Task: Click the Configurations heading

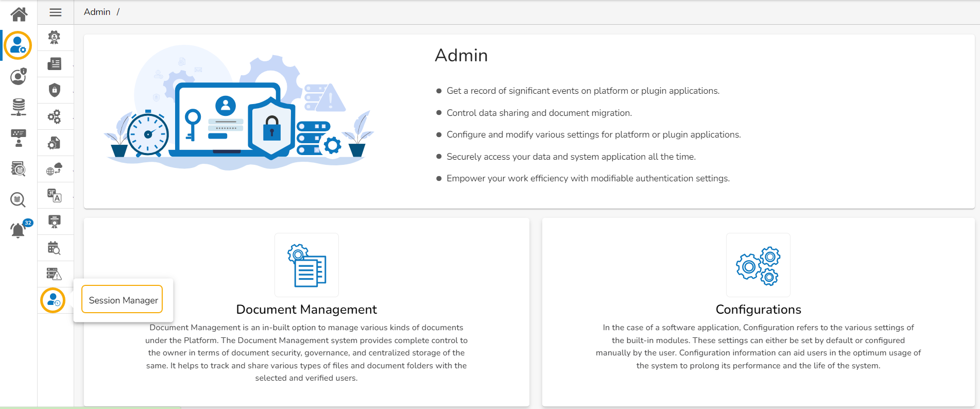Action: [x=759, y=310]
